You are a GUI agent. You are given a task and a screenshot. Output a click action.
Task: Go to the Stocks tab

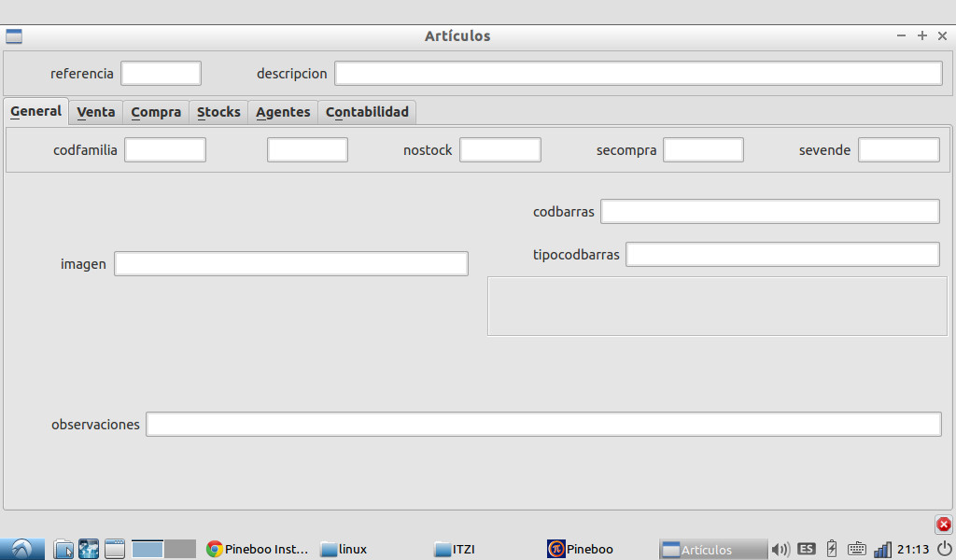pyautogui.click(x=218, y=112)
